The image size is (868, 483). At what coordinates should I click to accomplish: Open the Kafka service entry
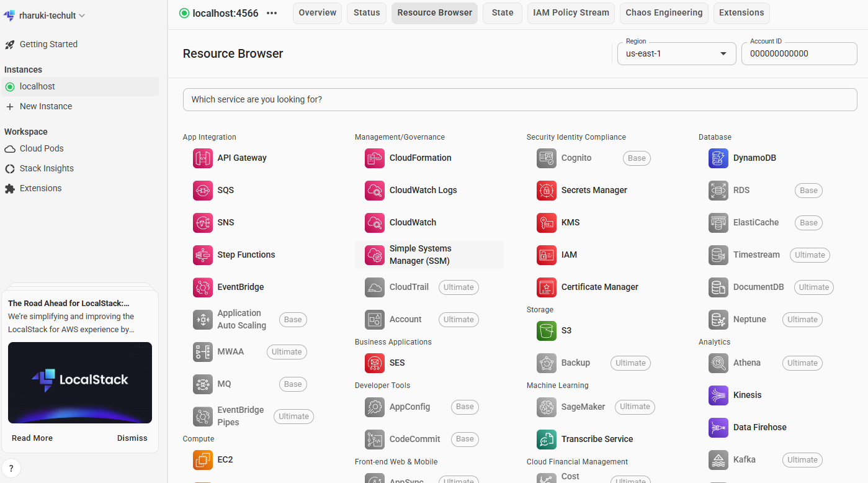click(x=745, y=460)
